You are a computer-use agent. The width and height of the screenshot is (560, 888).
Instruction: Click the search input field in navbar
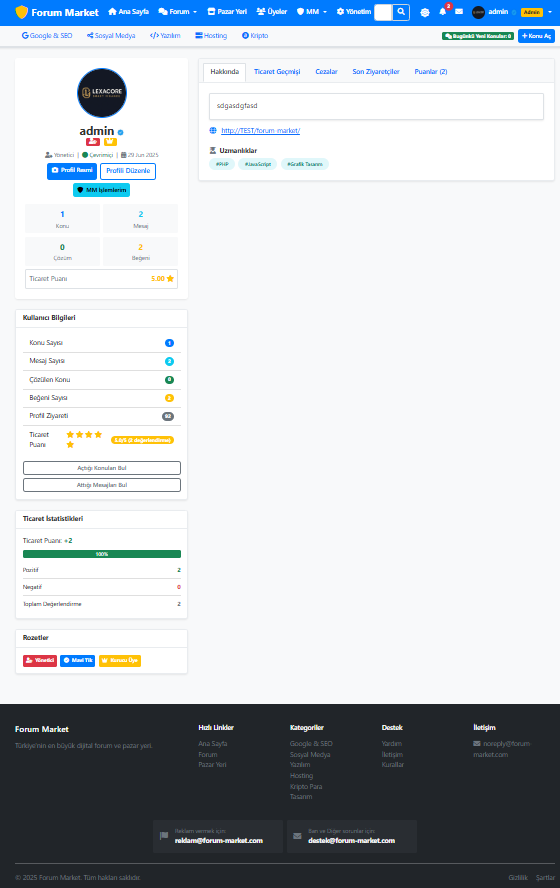383,12
